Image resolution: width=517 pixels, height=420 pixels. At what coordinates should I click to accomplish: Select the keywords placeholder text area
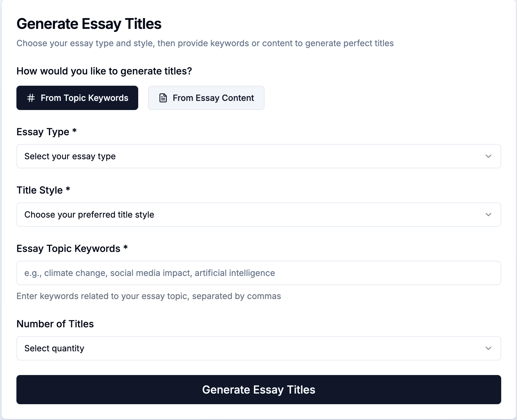pos(150,273)
